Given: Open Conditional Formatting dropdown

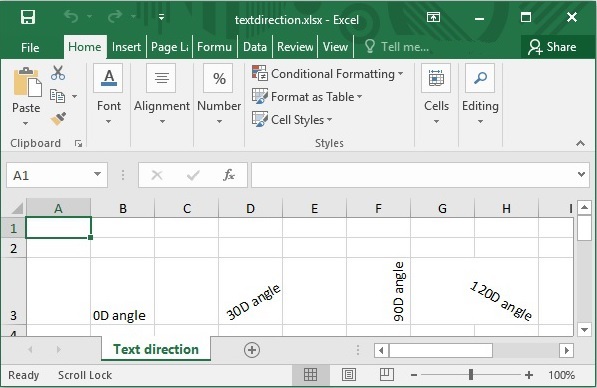Looking at the screenshot, I should (327, 73).
